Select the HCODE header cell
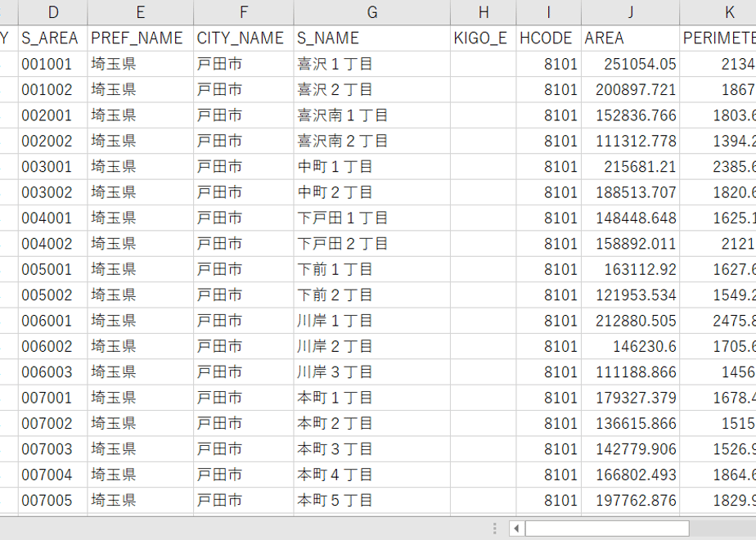 coord(549,38)
